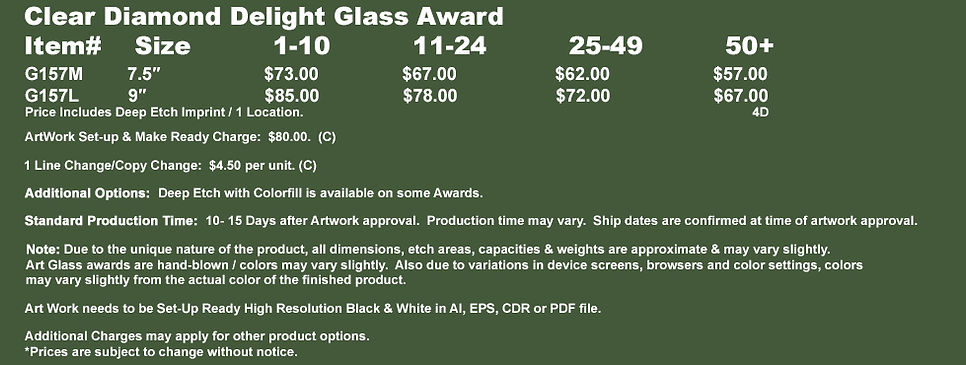Viewport: 966px width, 365px height.
Task: Click the Line Change $4.50 per unit text
Action: (x=171, y=166)
